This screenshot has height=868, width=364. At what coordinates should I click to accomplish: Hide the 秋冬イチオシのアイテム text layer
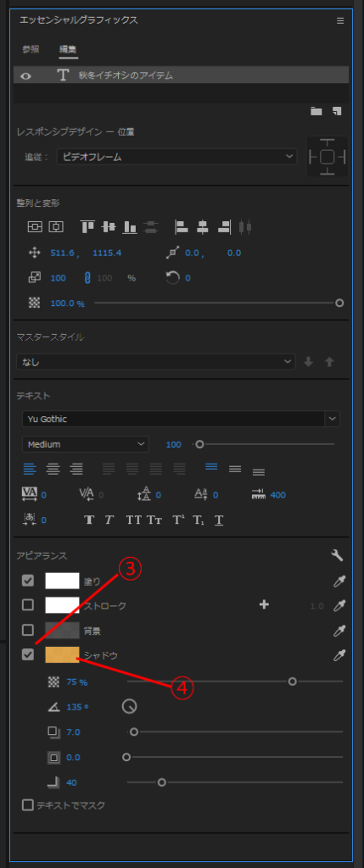(25, 75)
